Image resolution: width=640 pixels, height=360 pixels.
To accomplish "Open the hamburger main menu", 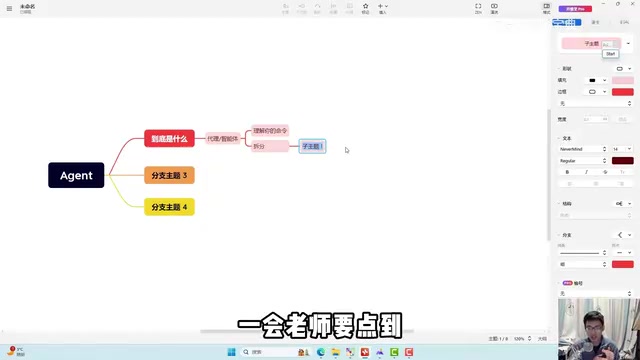I will tap(9, 8).
